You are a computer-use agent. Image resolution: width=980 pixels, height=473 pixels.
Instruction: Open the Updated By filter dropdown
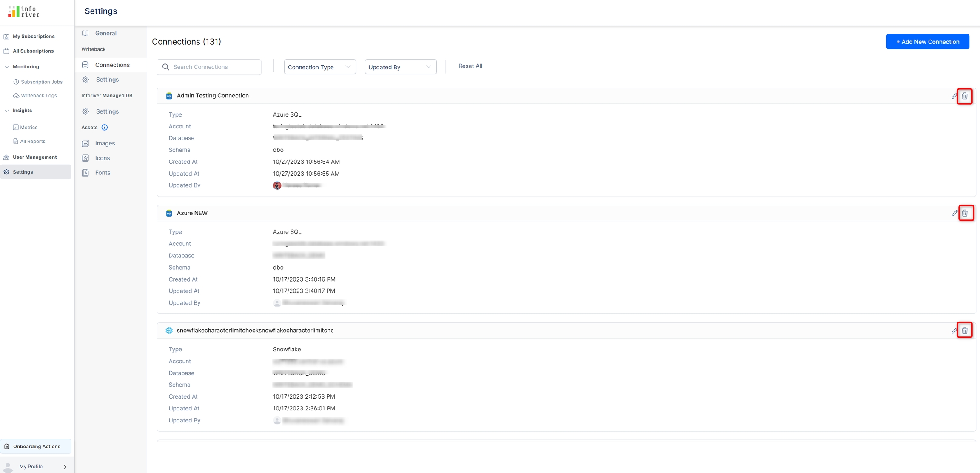click(400, 67)
